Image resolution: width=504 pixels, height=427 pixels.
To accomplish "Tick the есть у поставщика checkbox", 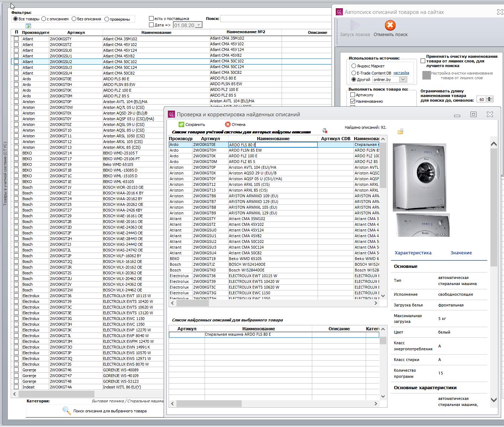I will tap(151, 19).
